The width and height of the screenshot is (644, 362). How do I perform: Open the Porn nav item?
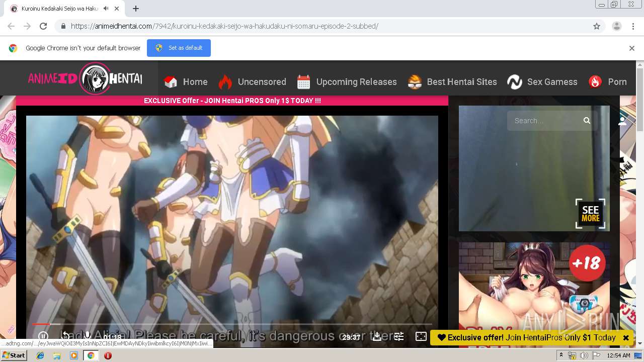pos(617,82)
